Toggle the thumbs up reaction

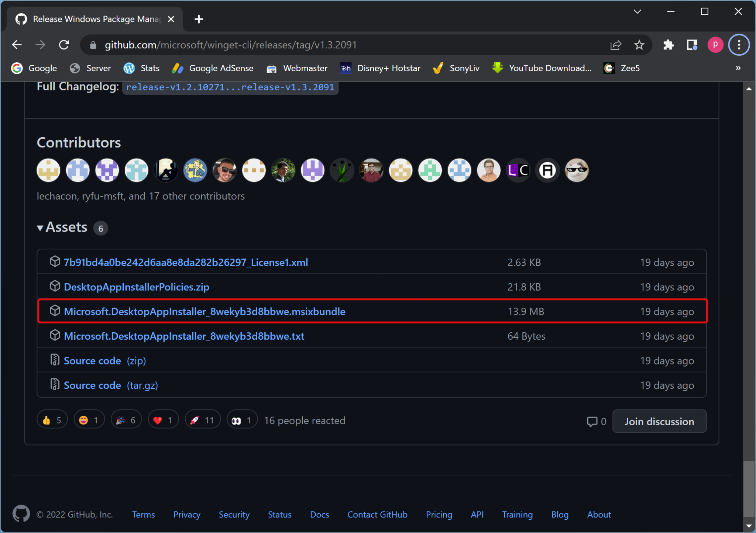point(52,420)
